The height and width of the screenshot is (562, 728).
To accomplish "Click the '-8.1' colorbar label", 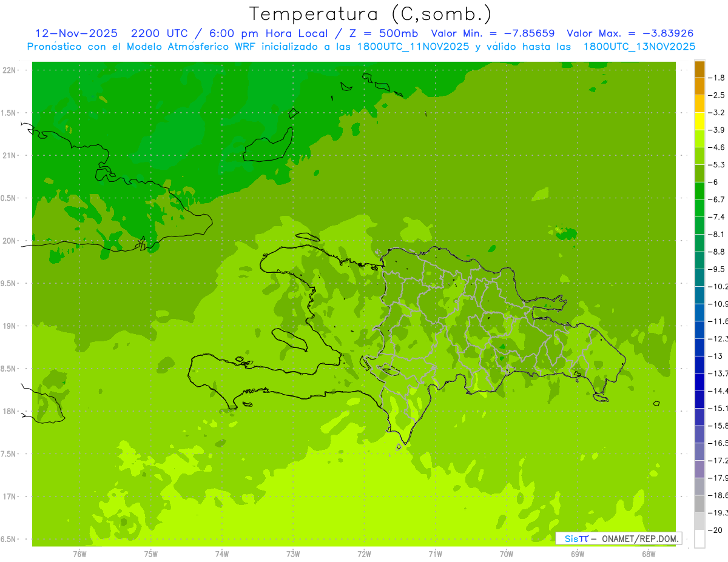I will coord(716,234).
